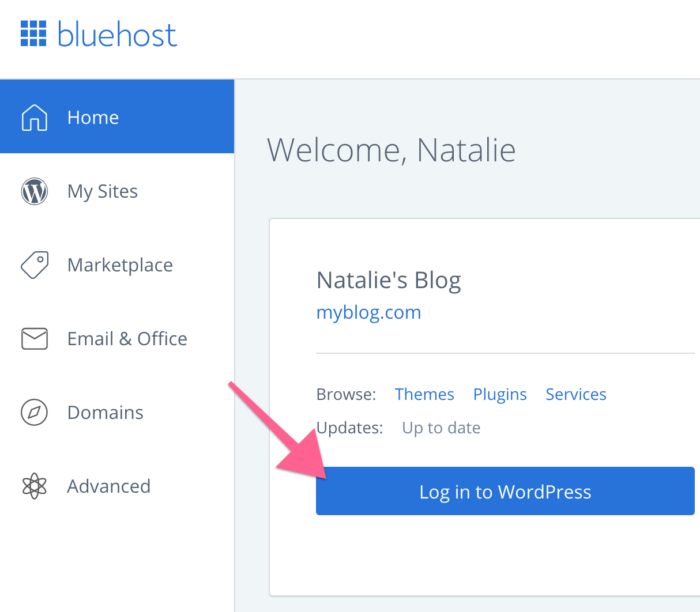Click the Updates: label

[x=349, y=428]
